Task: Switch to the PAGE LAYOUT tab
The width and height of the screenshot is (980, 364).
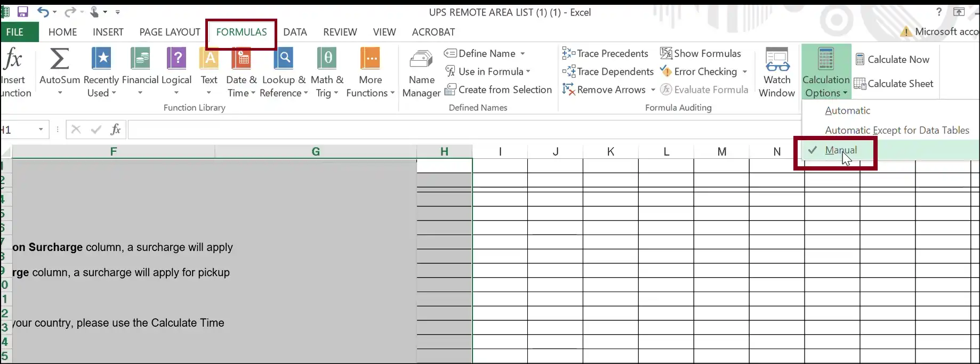Action: tap(170, 32)
